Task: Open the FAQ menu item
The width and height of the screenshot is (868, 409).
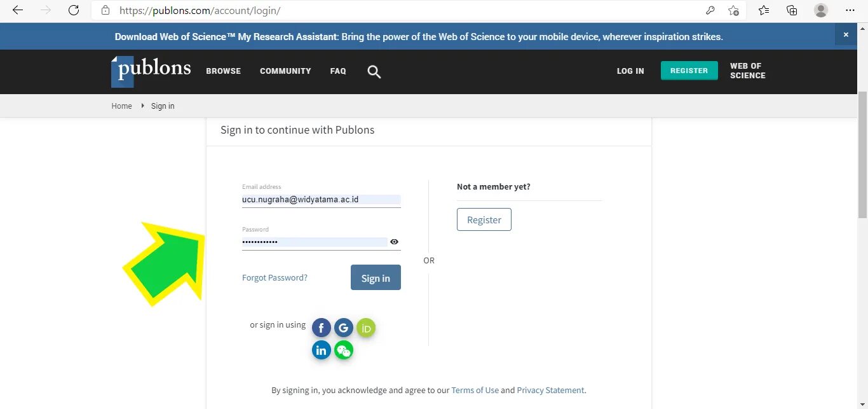Action: 338,71
